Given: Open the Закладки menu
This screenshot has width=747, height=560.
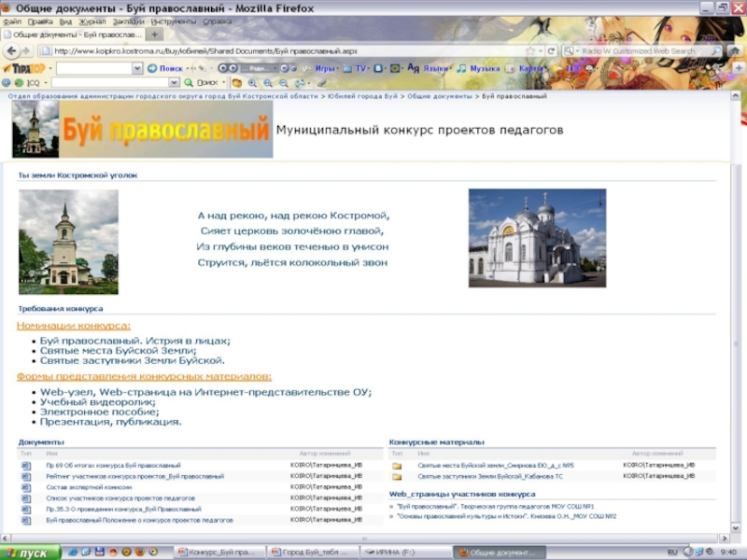Looking at the screenshot, I should click(128, 21).
